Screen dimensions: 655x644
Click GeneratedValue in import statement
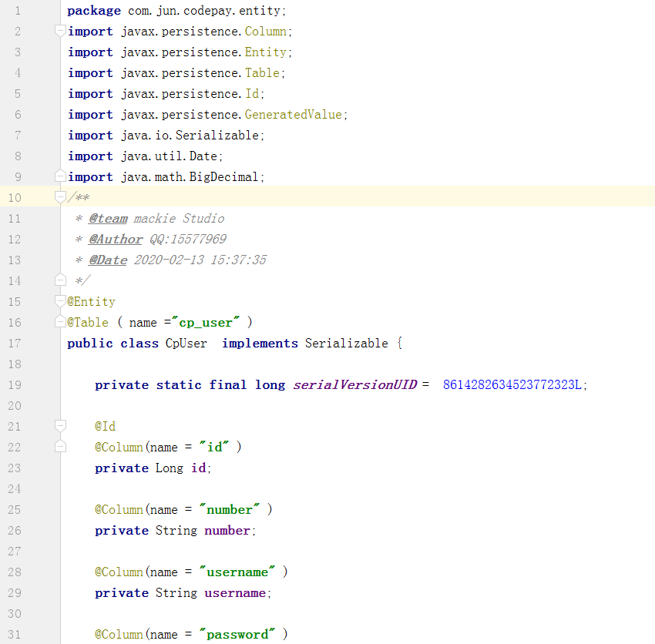294,115
